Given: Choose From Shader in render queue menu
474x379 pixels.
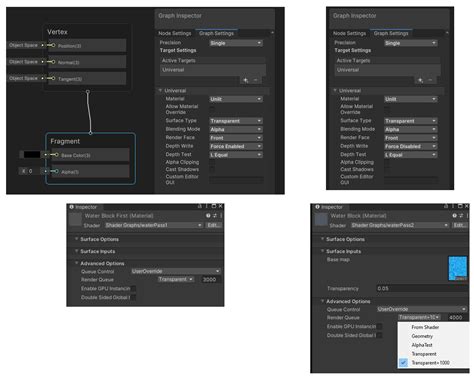Looking at the screenshot, I should [425, 327].
